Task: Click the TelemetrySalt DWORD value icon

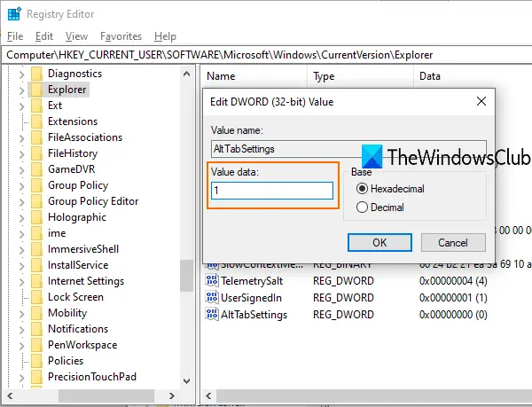Action: [212, 280]
